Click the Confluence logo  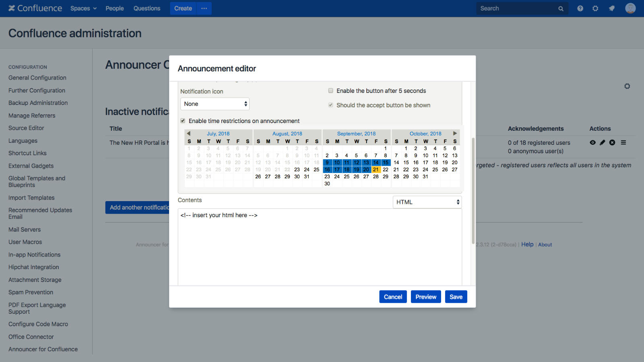[35, 8]
